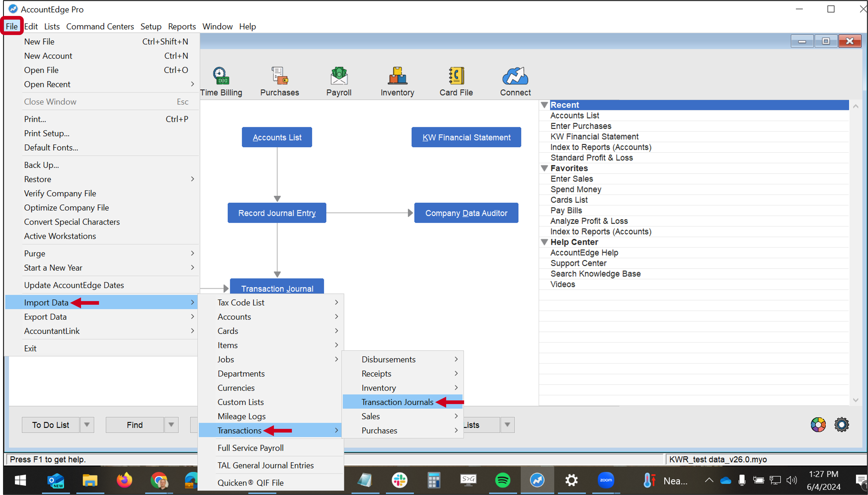Open the To Do List dropdown arrow

tap(87, 425)
